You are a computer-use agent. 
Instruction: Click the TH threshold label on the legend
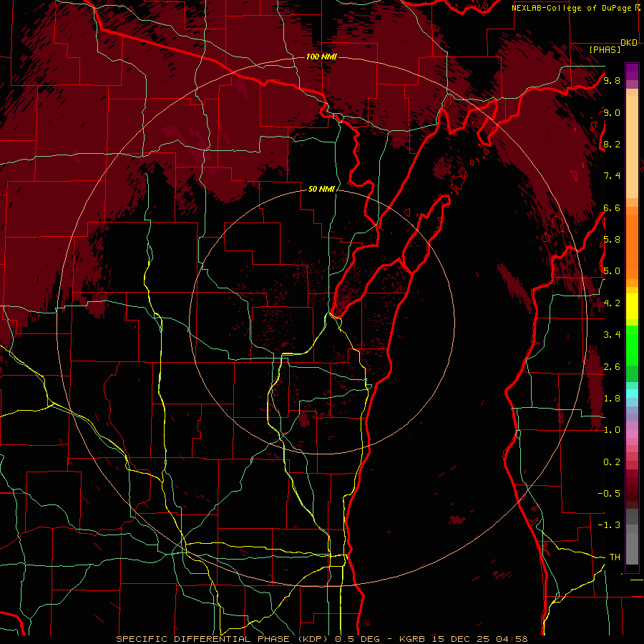point(615,557)
